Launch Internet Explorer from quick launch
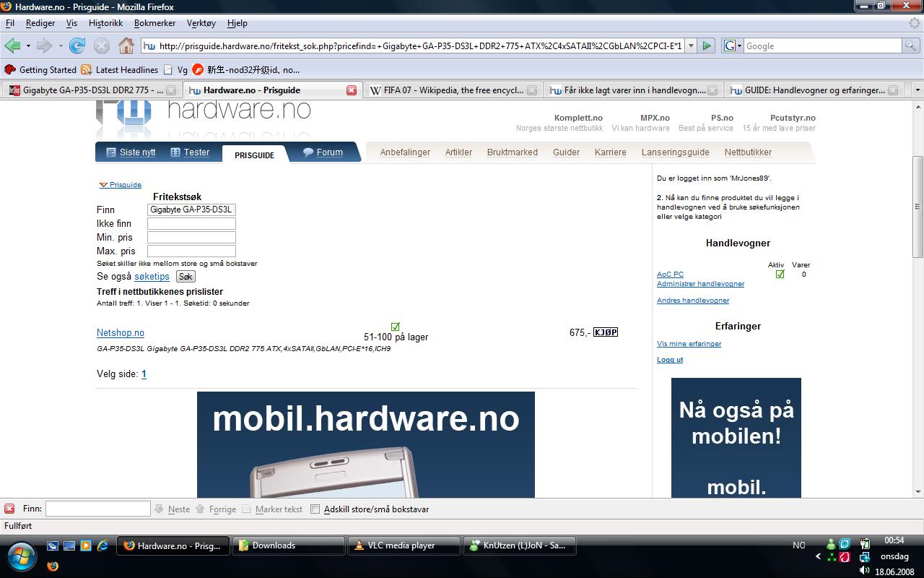 click(103, 545)
